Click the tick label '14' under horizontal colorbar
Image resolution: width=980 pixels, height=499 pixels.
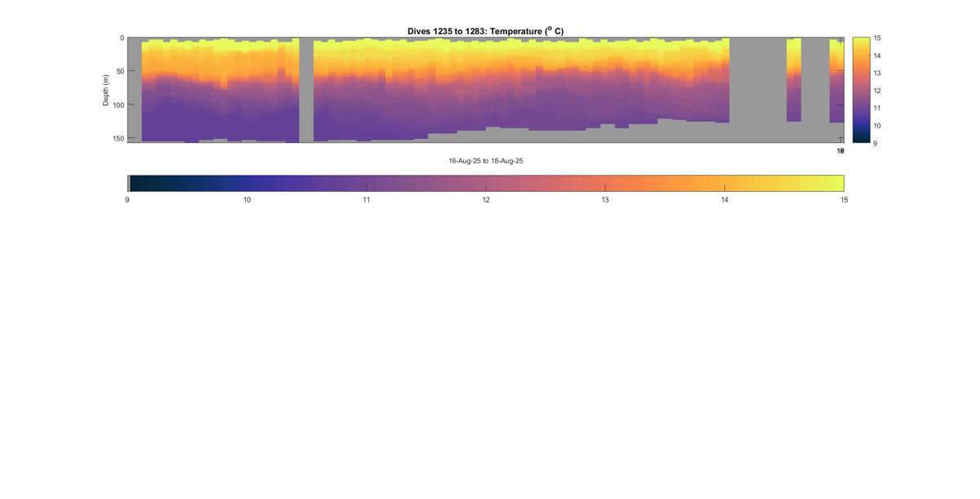pyautogui.click(x=724, y=200)
